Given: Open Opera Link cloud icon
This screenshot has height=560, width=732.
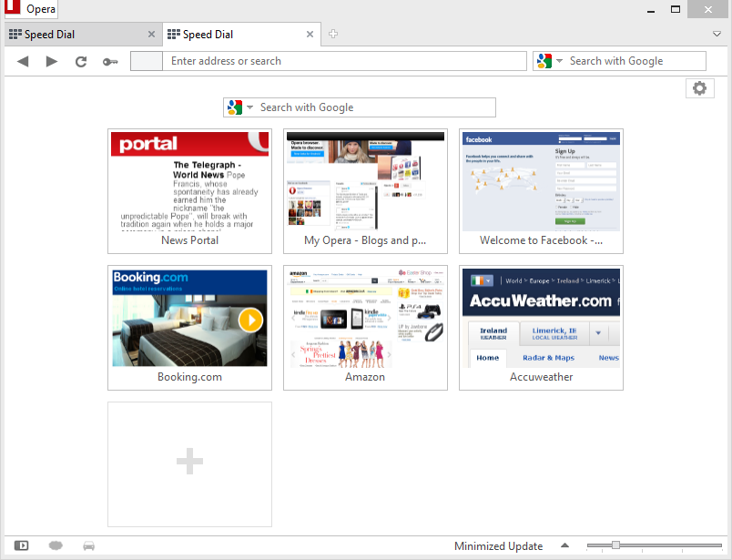Looking at the screenshot, I should pyautogui.click(x=56, y=545).
